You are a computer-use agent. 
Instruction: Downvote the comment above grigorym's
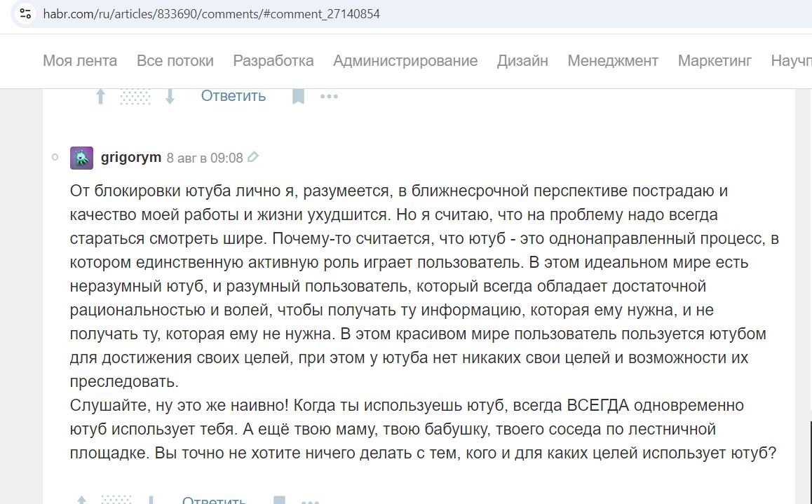pyautogui.click(x=170, y=96)
